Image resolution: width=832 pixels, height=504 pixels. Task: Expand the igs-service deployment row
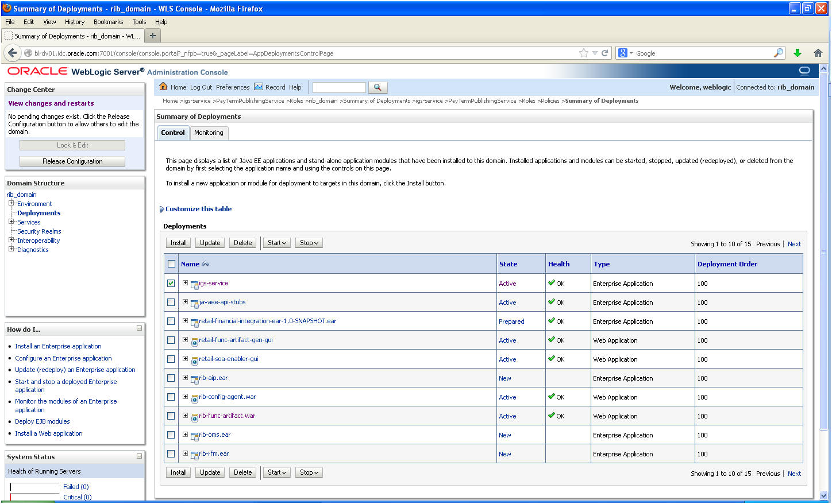point(185,282)
